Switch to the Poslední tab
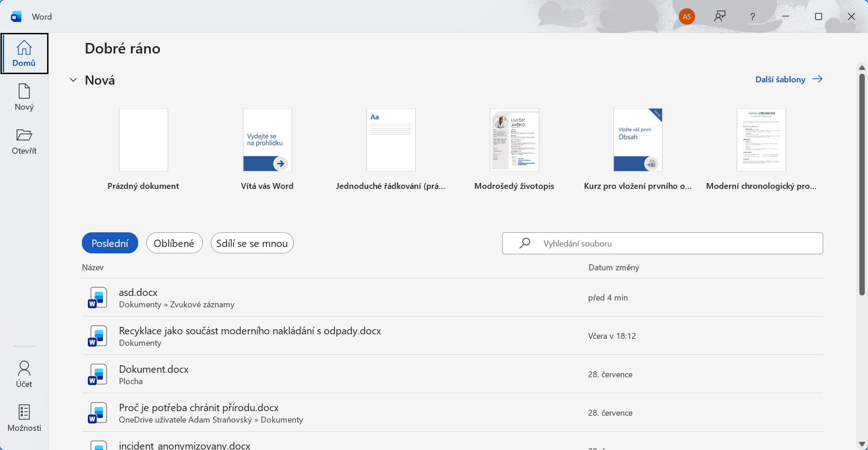Viewport: 868px width, 450px height. (x=110, y=243)
